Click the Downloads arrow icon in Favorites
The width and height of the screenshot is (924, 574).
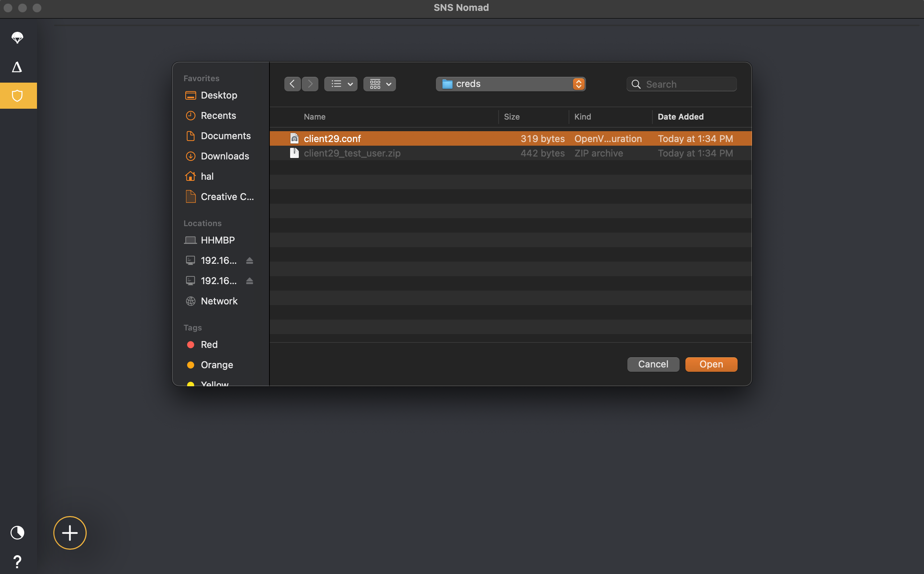[x=190, y=156]
